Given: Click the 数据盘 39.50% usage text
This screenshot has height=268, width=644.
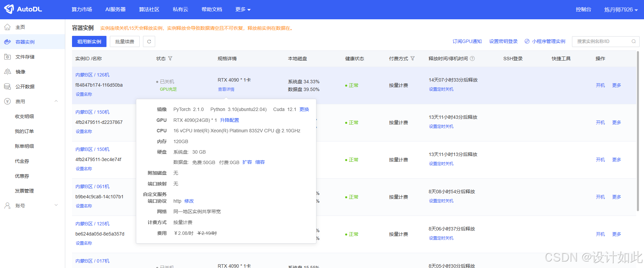Looking at the screenshot, I should (x=304, y=89).
